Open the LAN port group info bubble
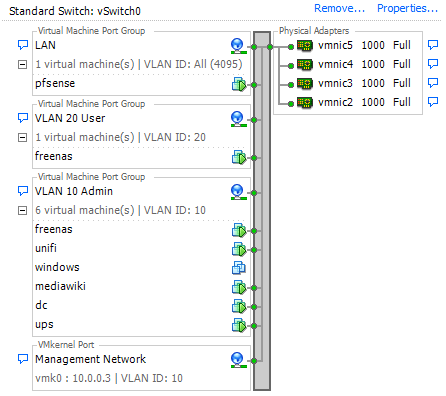 point(23,45)
